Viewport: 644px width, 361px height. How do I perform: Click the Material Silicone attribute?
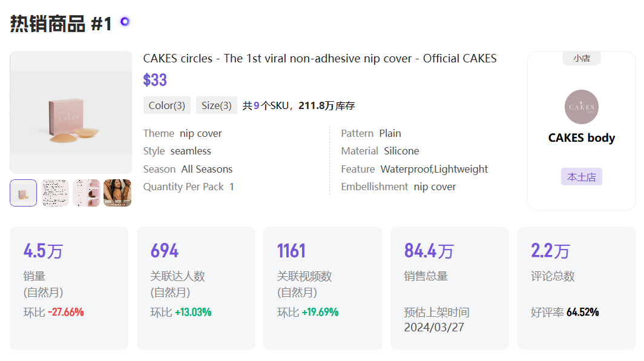click(380, 151)
